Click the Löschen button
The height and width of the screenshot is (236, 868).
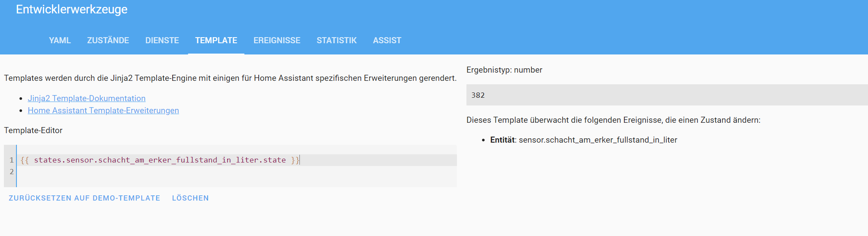190,198
